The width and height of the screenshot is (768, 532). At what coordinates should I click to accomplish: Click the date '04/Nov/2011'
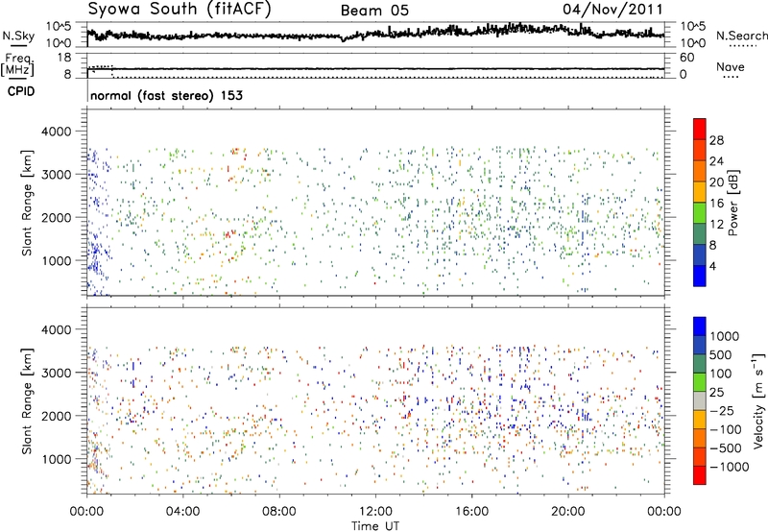coord(612,10)
